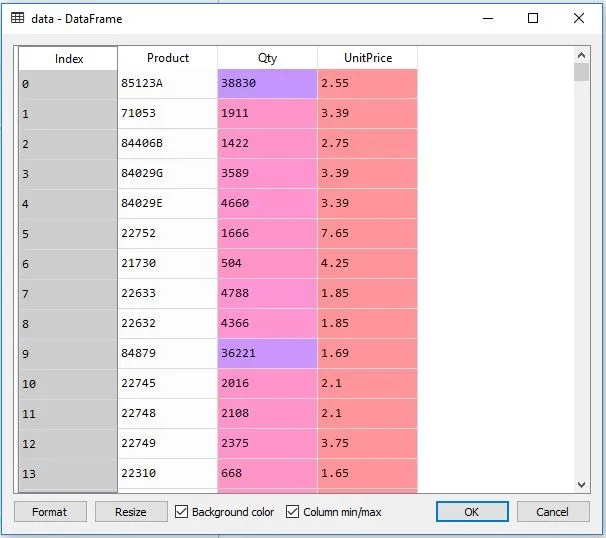The image size is (606, 538).
Task: Select the Product column header
Action: (x=168, y=58)
